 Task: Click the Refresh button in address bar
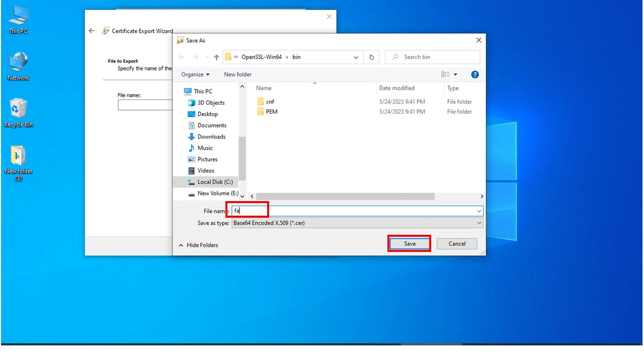371,57
